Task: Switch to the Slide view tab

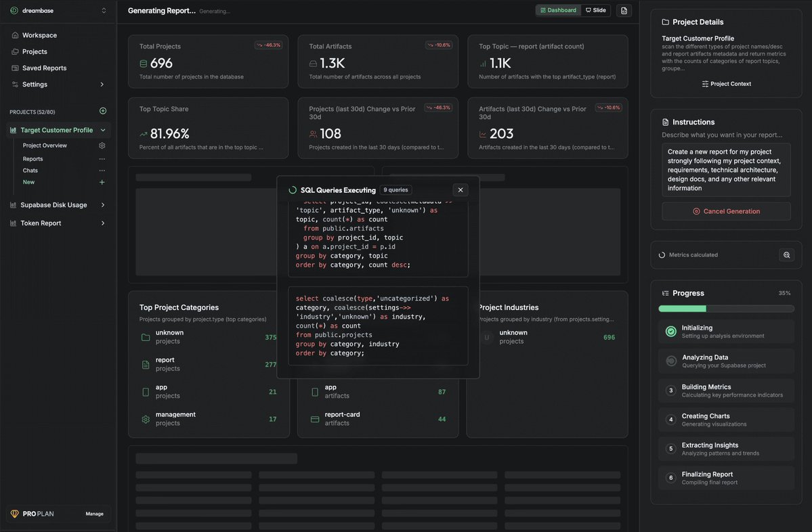Action: (x=595, y=10)
